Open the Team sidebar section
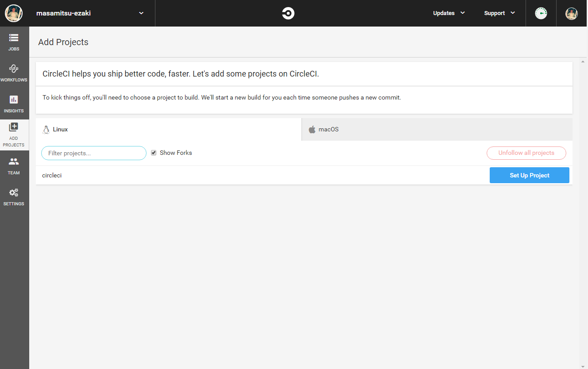Screen dimensions: 588x369 (14, 166)
